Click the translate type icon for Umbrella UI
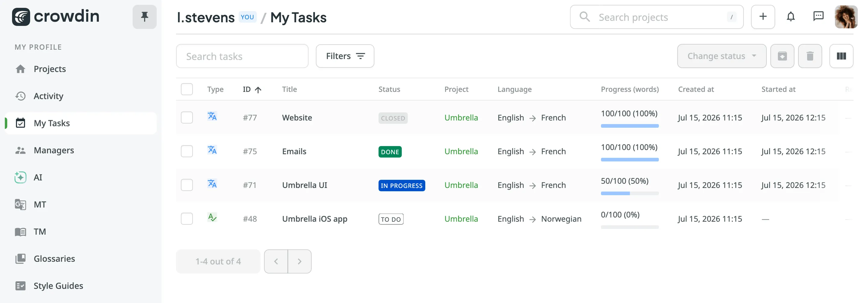This screenshot has height=303, width=868. click(212, 183)
